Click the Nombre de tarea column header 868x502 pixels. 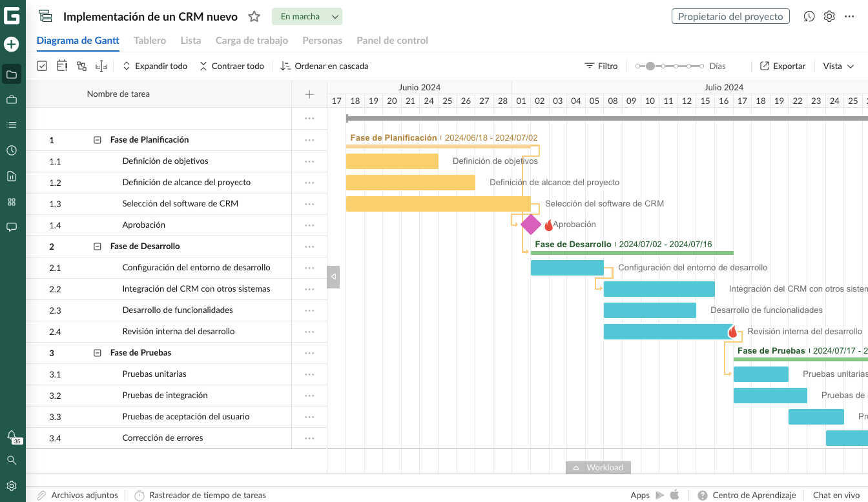[x=118, y=94]
